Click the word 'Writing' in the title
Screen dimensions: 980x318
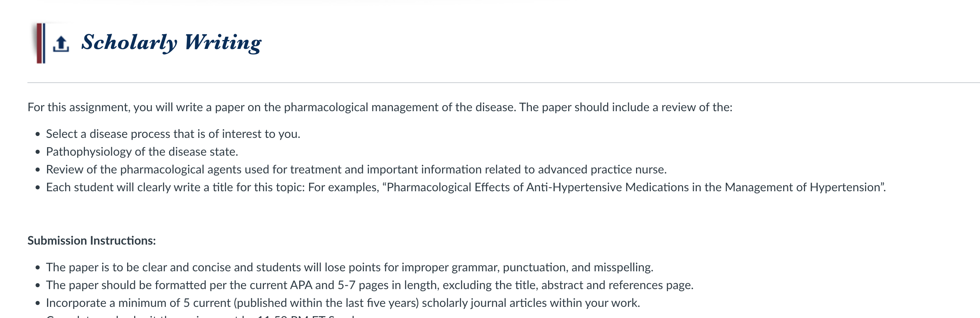click(x=223, y=43)
